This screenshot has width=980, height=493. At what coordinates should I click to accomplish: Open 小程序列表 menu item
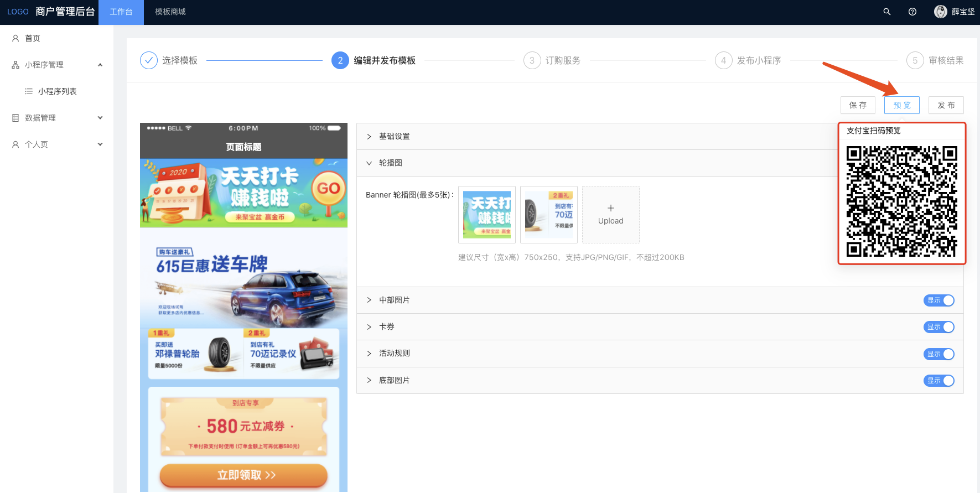(56, 91)
